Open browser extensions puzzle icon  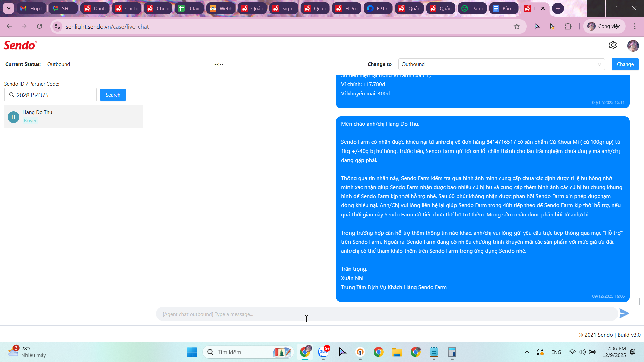coord(568,26)
